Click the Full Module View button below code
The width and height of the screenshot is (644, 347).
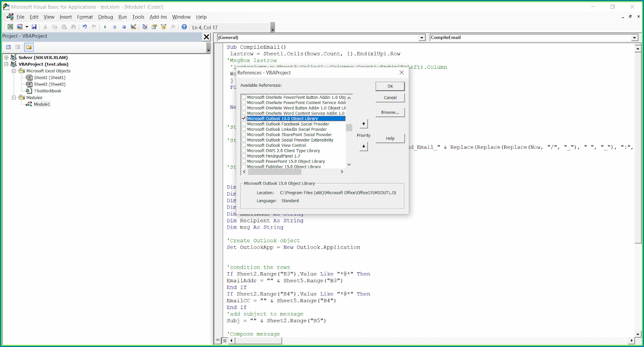[x=225, y=341]
